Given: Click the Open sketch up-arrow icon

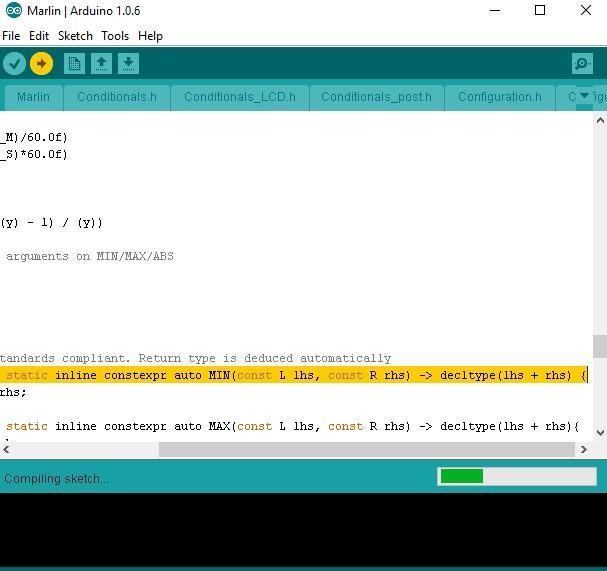Looking at the screenshot, I should [101, 64].
